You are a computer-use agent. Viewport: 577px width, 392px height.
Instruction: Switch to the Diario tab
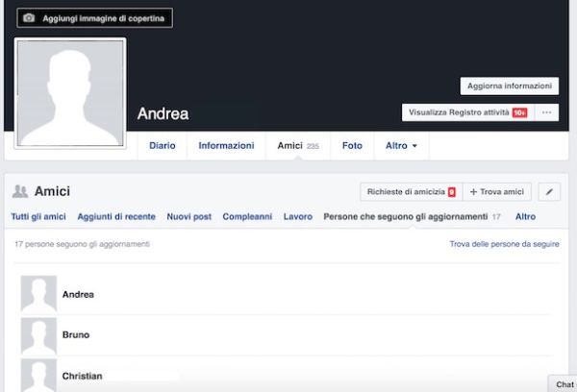pyautogui.click(x=163, y=146)
